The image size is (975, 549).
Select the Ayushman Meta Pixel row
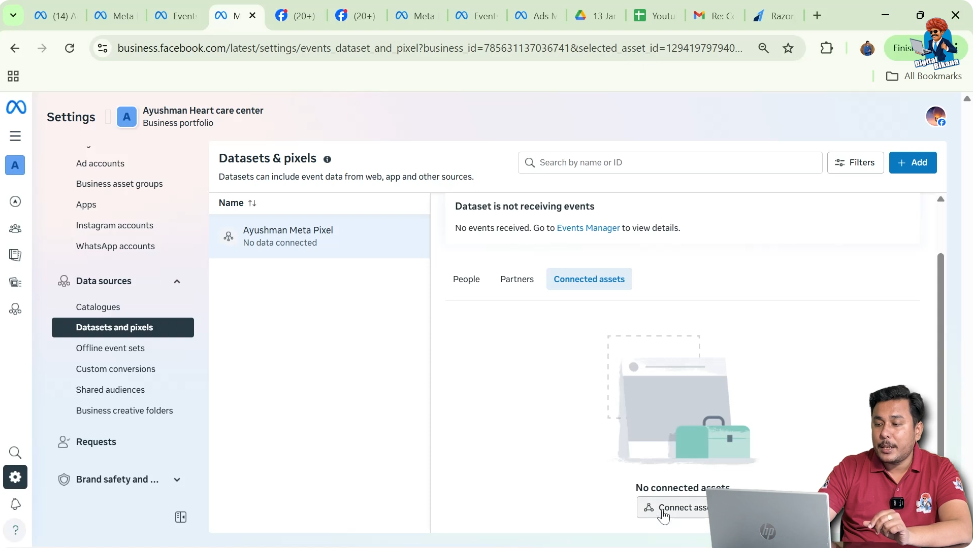tap(320, 236)
